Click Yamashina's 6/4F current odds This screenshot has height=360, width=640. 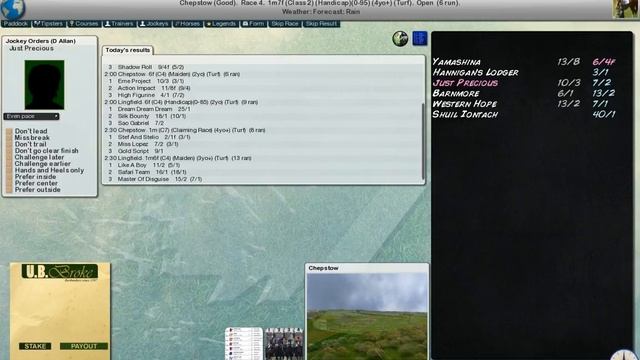pyautogui.click(x=604, y=62)
